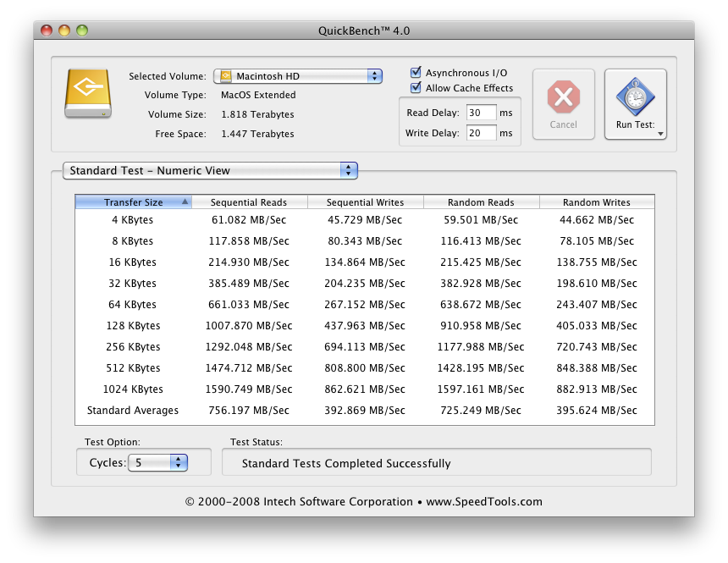
Task: Click the red Cancel X icon
Action: [563, 97]
